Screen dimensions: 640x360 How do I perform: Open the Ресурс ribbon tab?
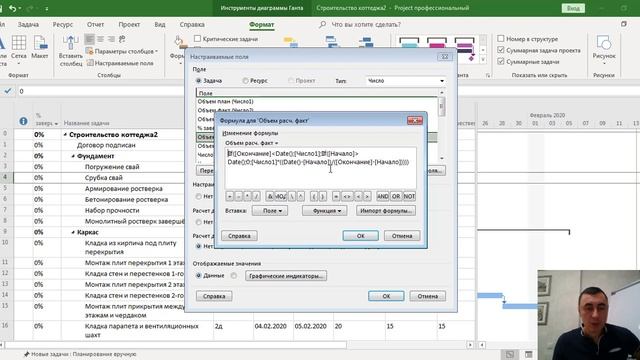pyautogui.click(x=63, y=24)
